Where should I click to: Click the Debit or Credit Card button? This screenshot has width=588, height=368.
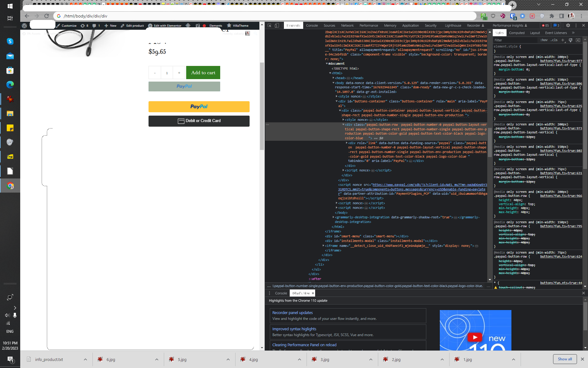(199, 121)
